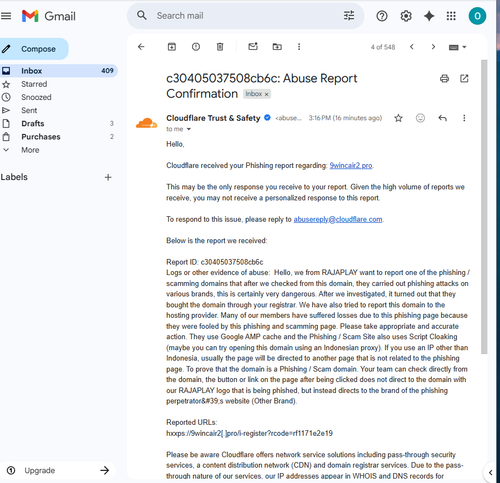This screenshot has width=500, height=483.
Task: Open the Sent folder
Action: tap(29, 110)
